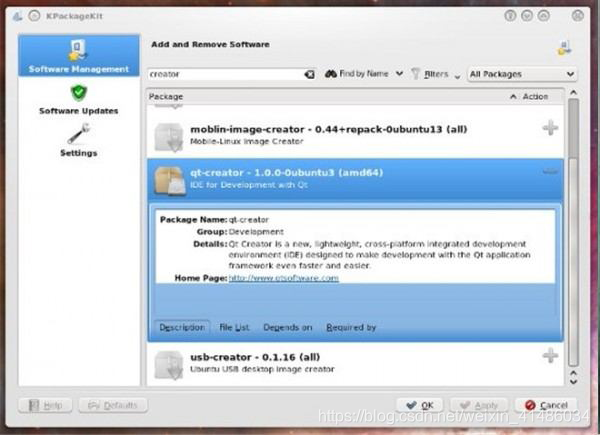
Task: Open the Settings section wrench icon
Action: (79, 134)
